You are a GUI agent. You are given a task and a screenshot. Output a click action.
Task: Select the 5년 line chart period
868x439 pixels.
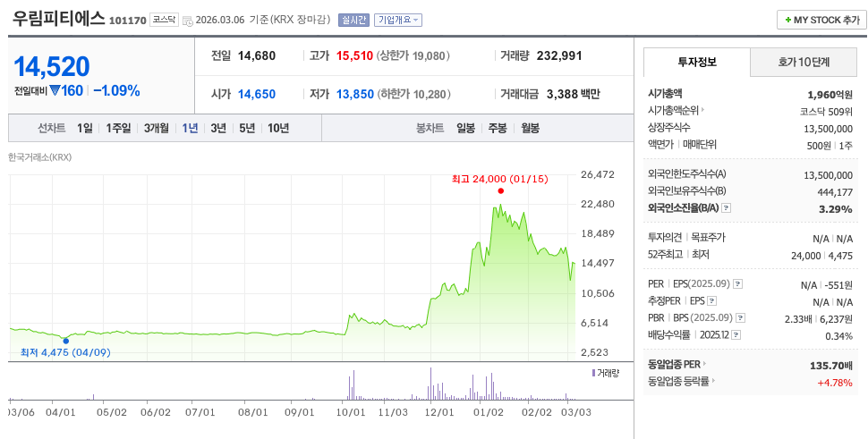click(247, 128)
